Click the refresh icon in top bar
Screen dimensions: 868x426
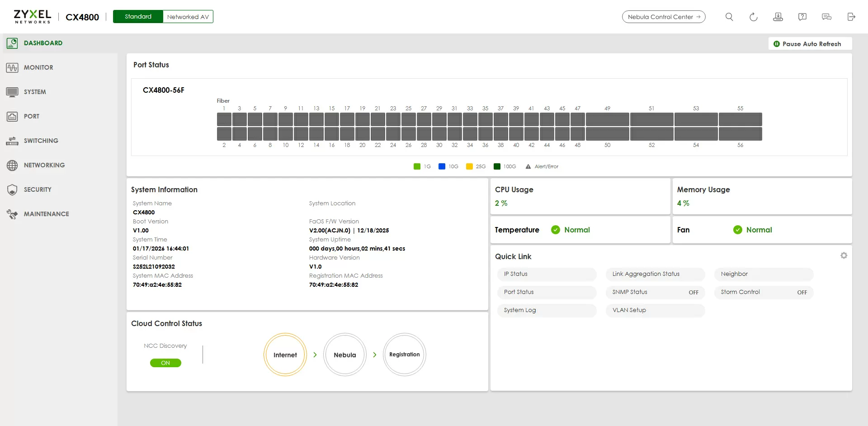pyautogui.click(x=753, y=17)
